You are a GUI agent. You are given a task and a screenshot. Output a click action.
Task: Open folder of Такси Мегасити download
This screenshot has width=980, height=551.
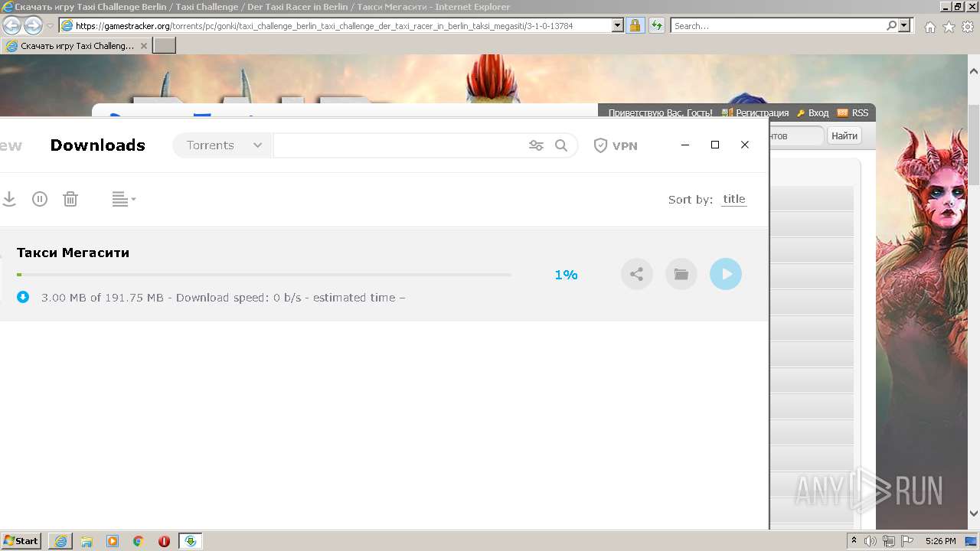tap(681, 274)
